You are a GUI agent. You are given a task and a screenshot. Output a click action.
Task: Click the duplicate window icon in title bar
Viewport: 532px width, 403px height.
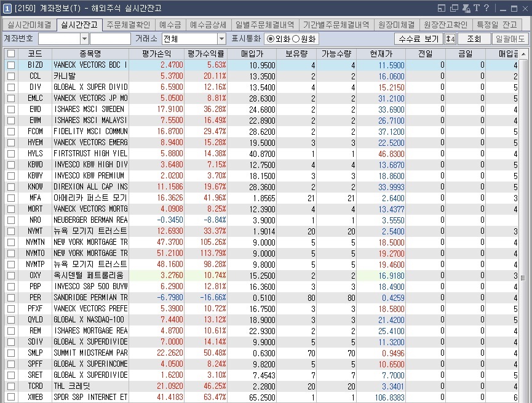click(x=454, y=8)
